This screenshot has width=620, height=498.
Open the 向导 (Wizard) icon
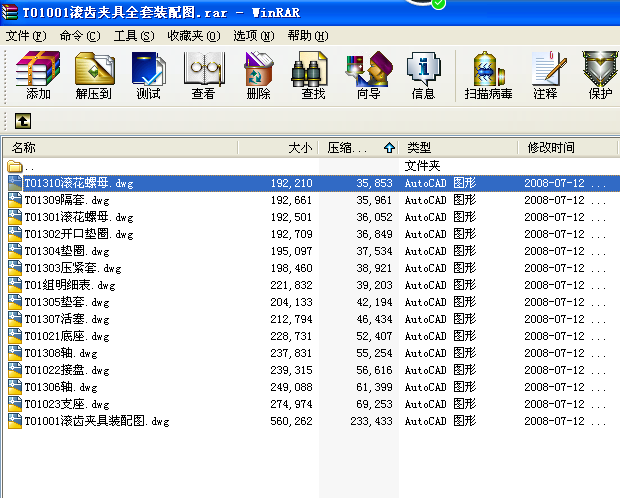tap(369, 75)
